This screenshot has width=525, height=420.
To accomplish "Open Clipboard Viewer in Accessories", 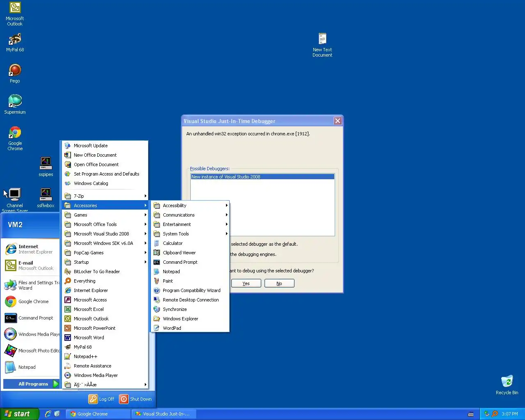I will [190, 253].
